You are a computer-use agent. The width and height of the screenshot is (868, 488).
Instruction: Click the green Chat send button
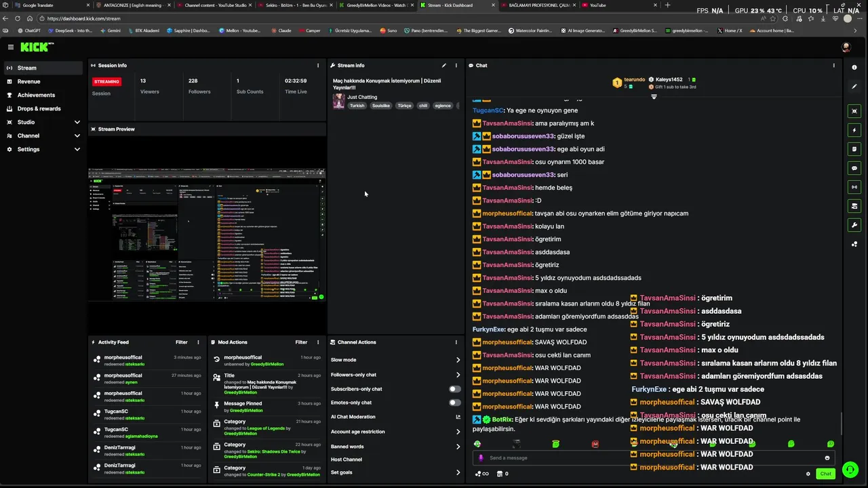tap(825, 474)
